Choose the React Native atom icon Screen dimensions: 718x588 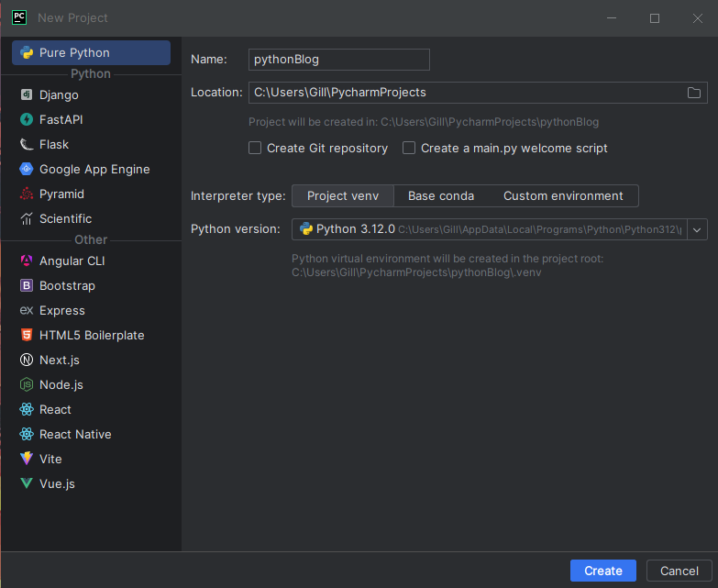27,434
